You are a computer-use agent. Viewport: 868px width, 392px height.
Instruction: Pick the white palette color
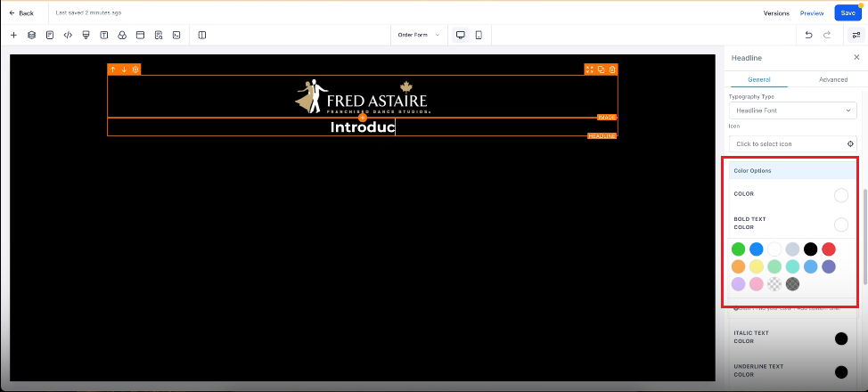click(774, 249)
